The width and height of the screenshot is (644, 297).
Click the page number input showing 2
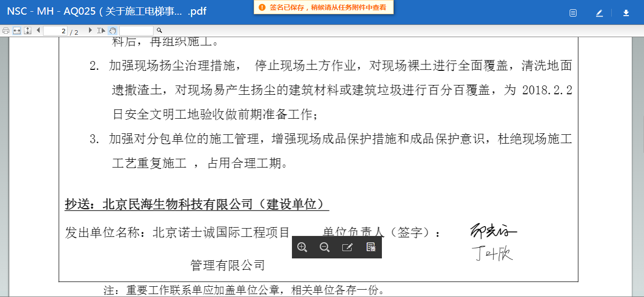[x=55, y=30]
